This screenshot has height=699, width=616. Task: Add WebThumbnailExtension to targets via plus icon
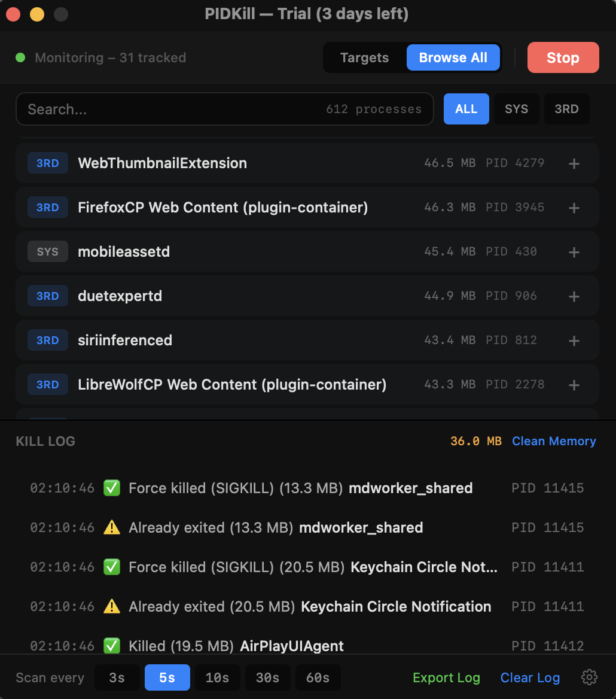(x=574, y=163)
